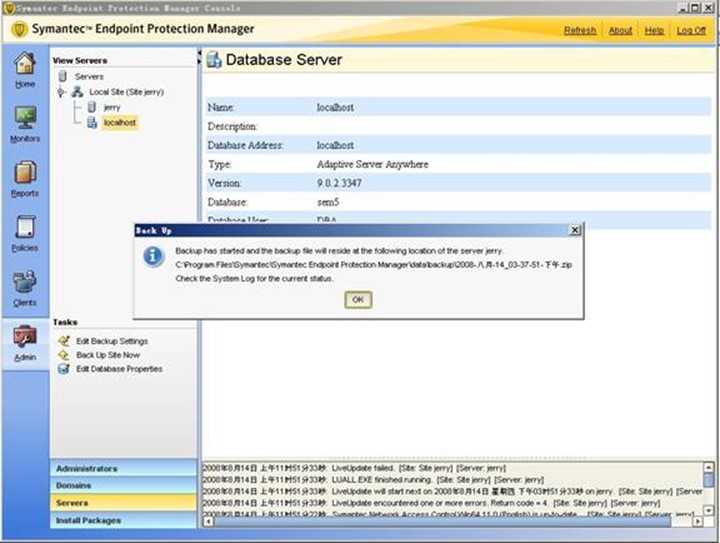Open the Admin toolbox icon

(x=25, y=336)
